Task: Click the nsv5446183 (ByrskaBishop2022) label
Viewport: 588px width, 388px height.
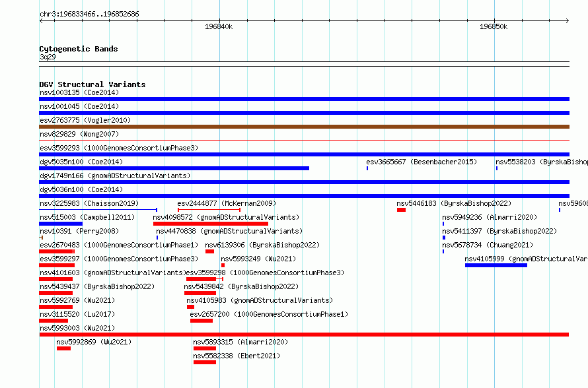Action: pos(454,203)
